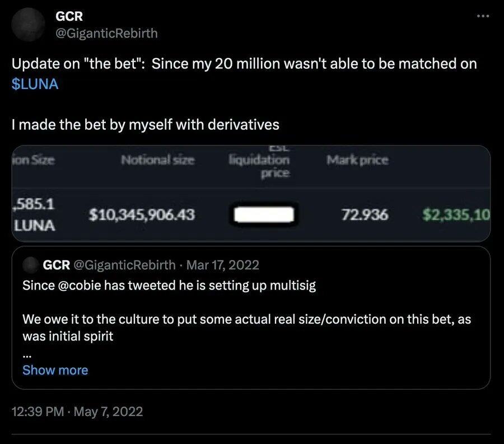This screenshot has height=444, width=504.
Task: Click the small avatar in the quoted tweet
Action: (x=30, y=265)
